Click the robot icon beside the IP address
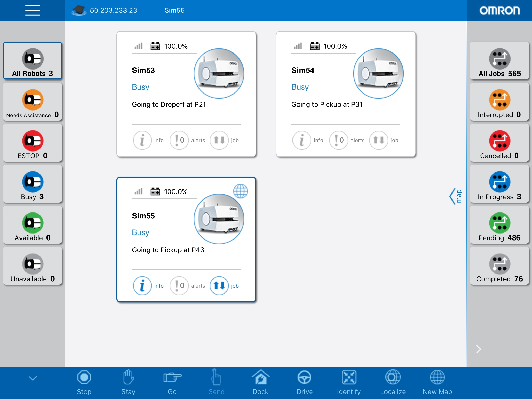This screenshot has width=532, height=399. click(x=79, y=10)
